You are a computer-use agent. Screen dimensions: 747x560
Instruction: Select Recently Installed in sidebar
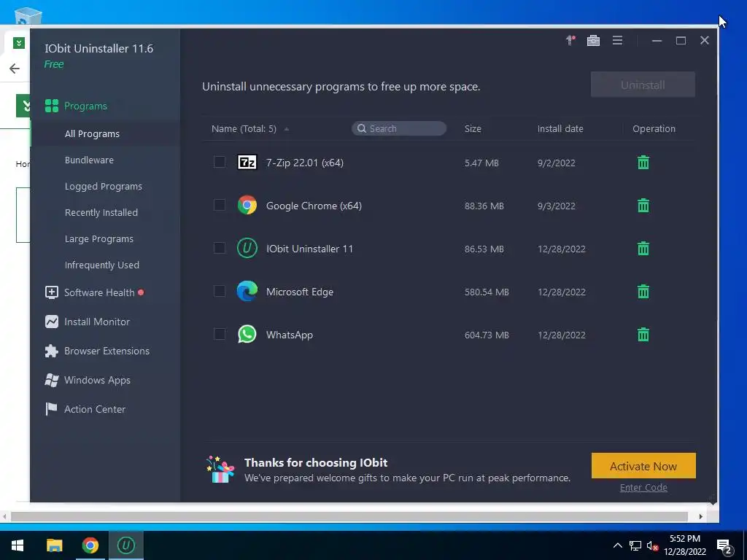[x=101, y=212]
